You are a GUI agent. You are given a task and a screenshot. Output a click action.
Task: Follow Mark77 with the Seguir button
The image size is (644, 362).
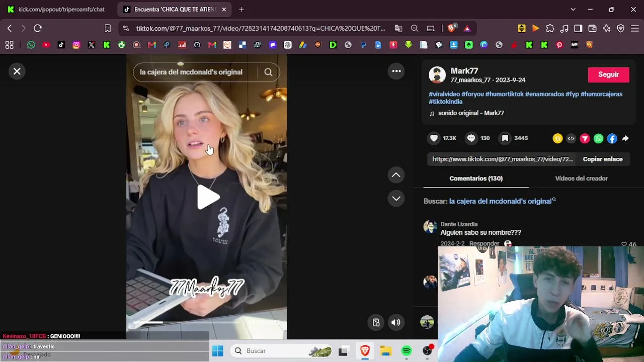(608, 74)
